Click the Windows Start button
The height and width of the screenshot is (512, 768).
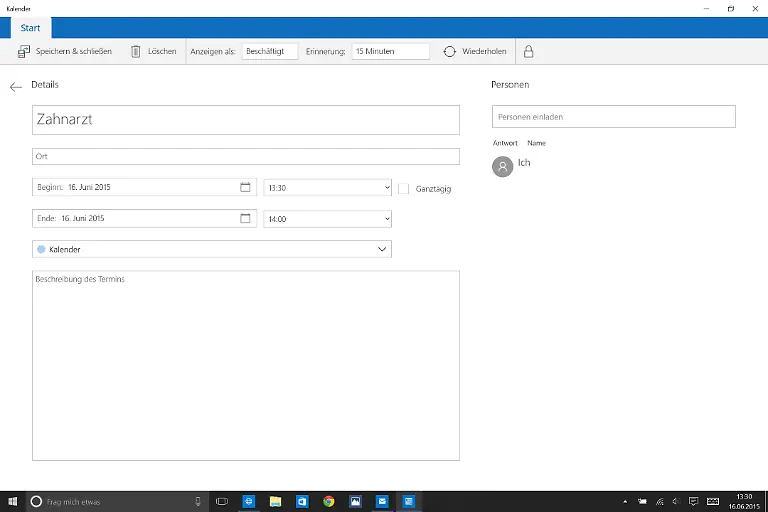click(13, 501)
